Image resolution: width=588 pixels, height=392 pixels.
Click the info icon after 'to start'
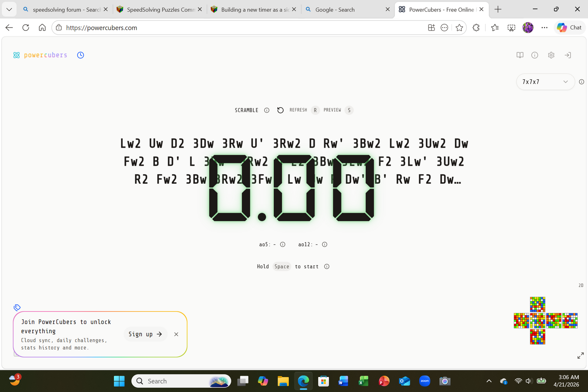327,266
